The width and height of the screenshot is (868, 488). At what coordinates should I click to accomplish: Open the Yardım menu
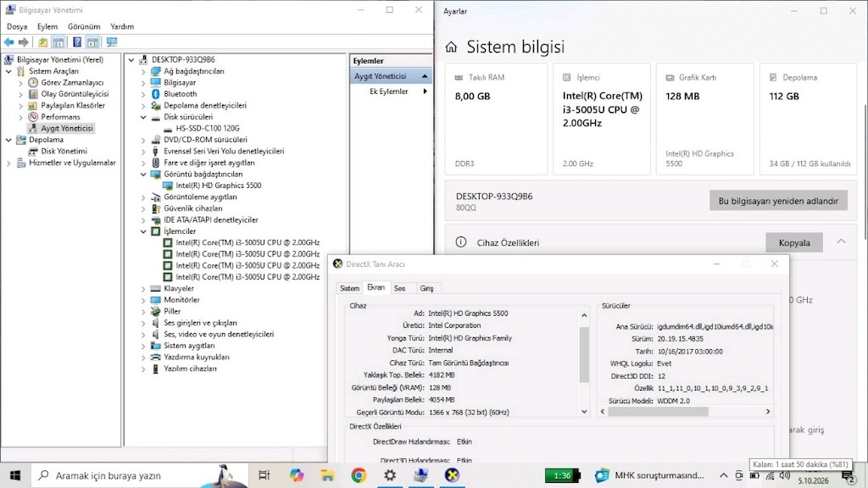122,26
